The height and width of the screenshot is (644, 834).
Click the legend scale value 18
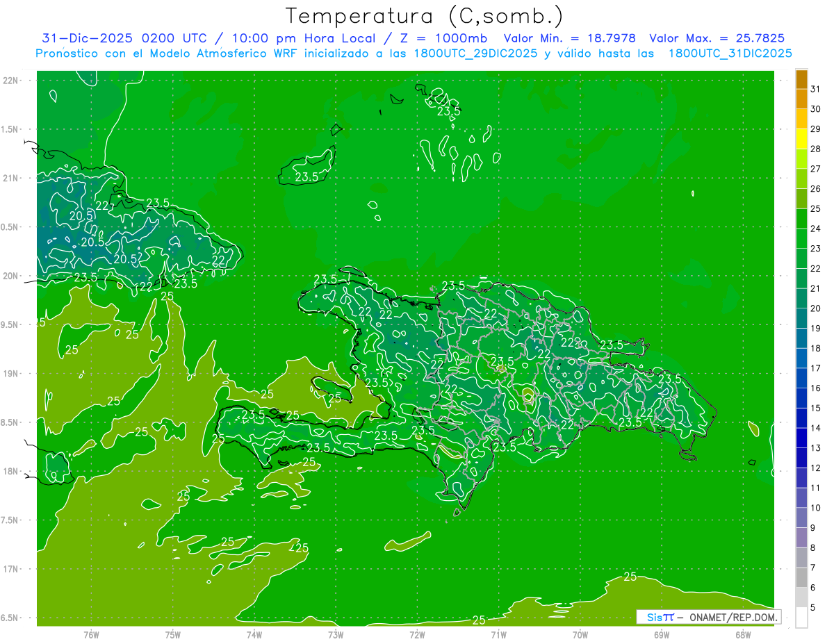(816, 348)
